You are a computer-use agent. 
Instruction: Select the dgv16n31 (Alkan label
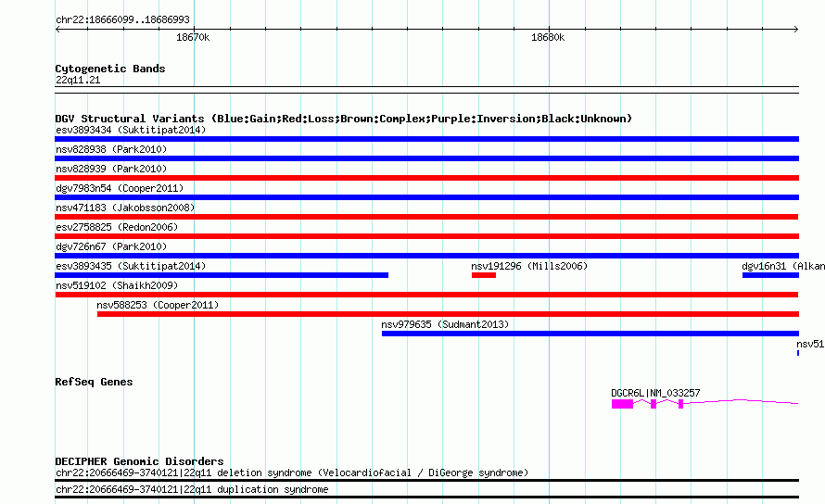(783, 266)
